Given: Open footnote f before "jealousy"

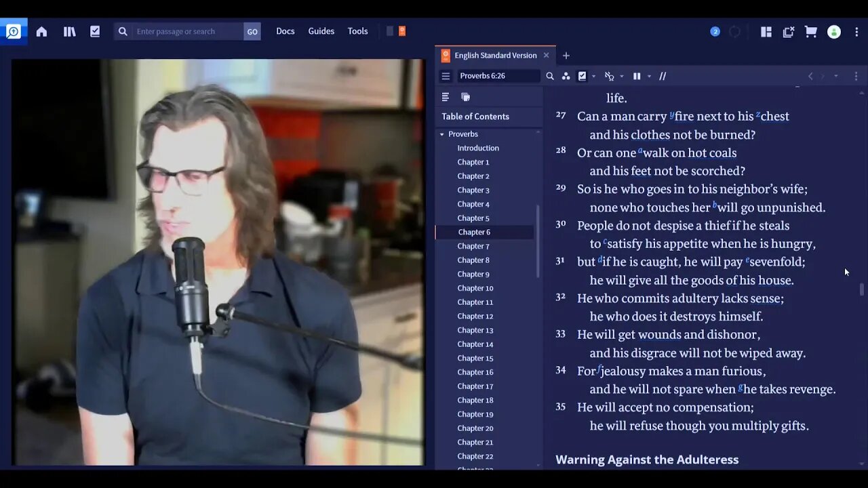Looking at the screenshot, I should [599, 369].
